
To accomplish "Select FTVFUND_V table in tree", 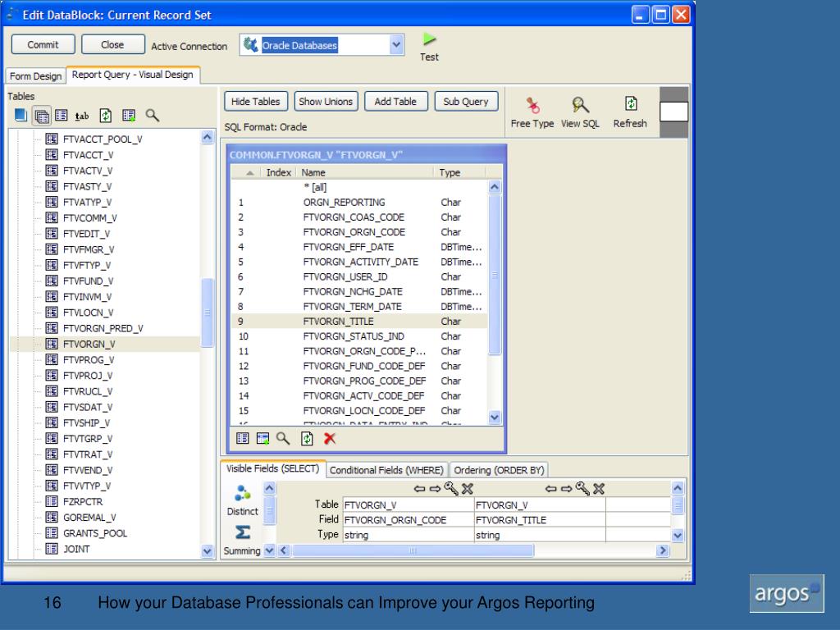I will tap(88, 281).
